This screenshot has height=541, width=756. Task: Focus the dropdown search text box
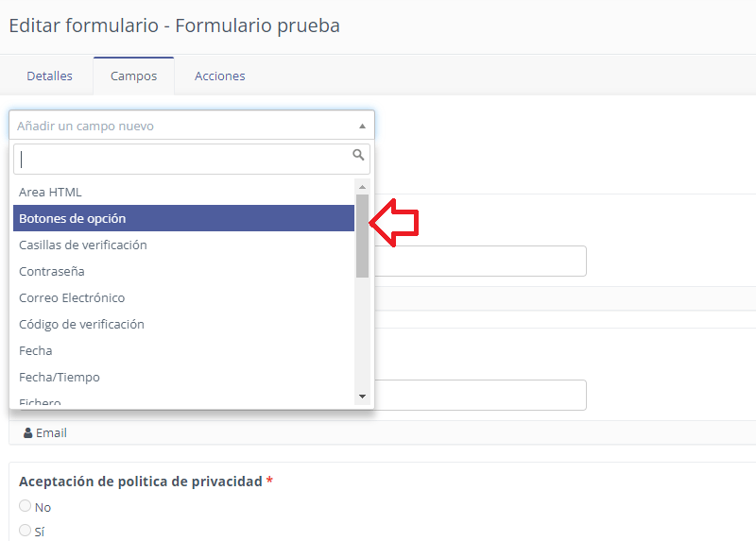tap(192, 159)
